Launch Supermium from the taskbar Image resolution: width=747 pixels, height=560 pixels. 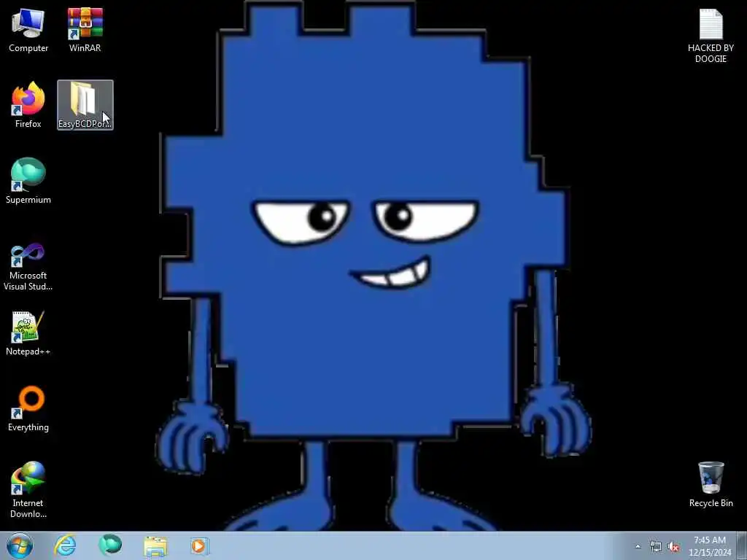[x=110, y=545]
